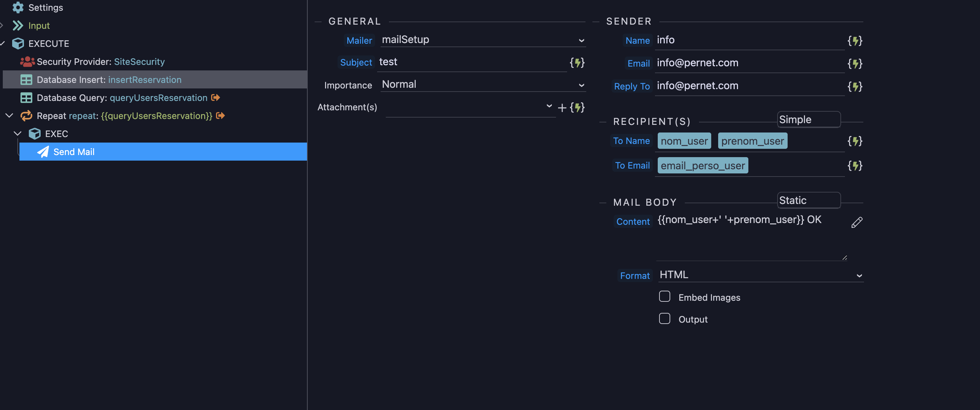Click the pencil edit icon for Content
Screen dimensions: 980x410
(856, 222)
